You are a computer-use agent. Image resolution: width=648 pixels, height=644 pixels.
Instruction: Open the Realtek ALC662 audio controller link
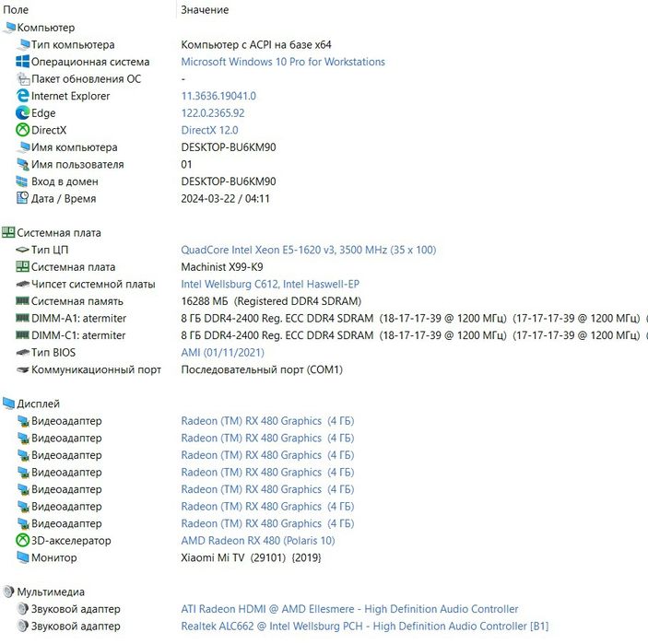point(364,626)
